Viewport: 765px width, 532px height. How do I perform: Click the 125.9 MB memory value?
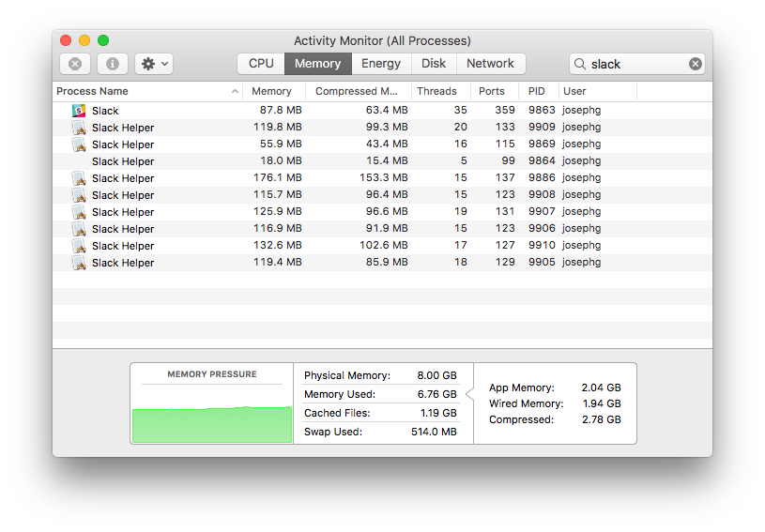tap(278, 212)
